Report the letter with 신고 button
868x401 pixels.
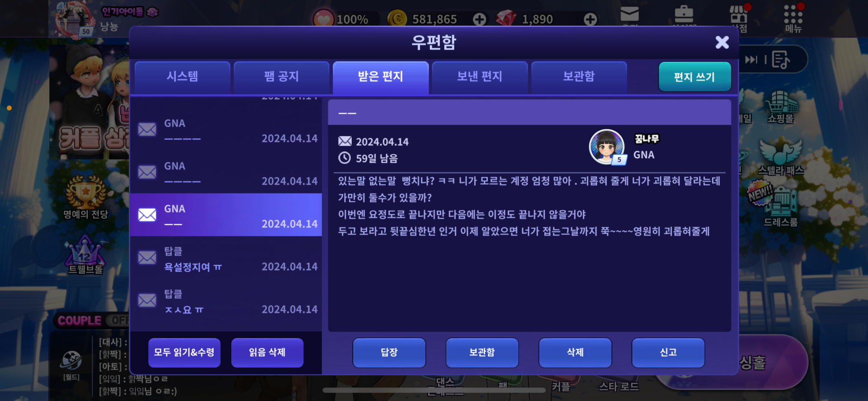pos(668,353)
